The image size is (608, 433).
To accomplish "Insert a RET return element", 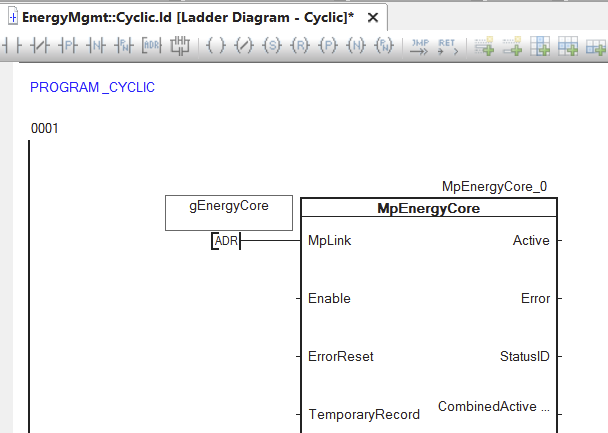I will (x=448, y=47).
